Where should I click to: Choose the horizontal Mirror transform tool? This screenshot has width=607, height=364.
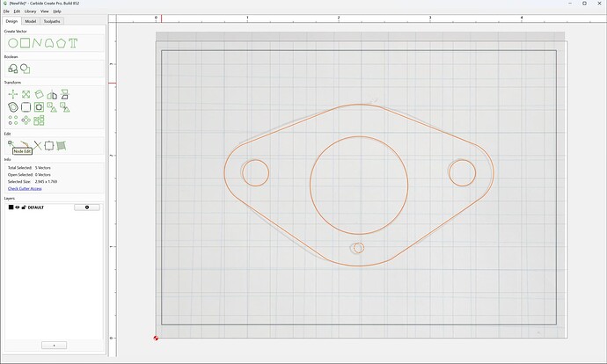(x=52, y=94)
